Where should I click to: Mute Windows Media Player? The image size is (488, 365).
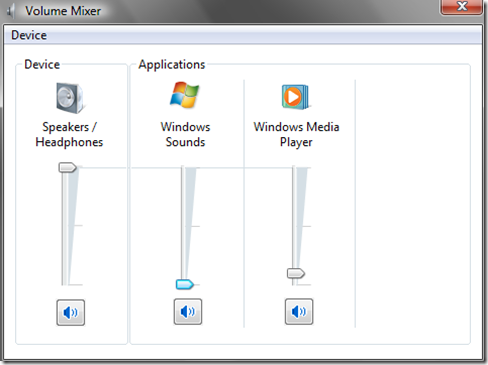[x=299, y=312]
